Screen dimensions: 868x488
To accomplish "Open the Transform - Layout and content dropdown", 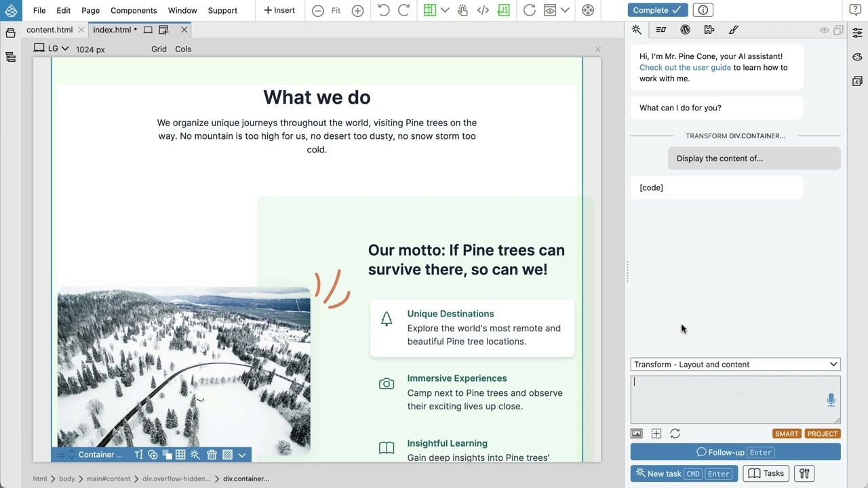I will tap(735, 365).
